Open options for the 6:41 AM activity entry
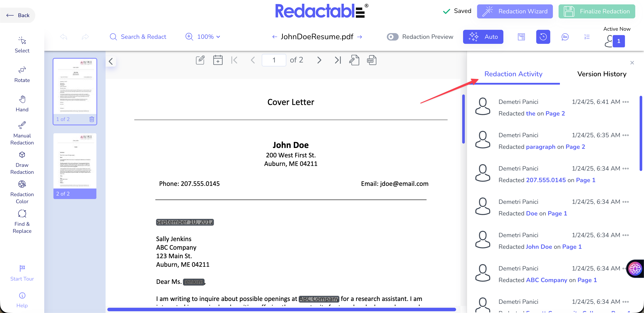This screenshot has width=644, height=313. tap(626, 102)
